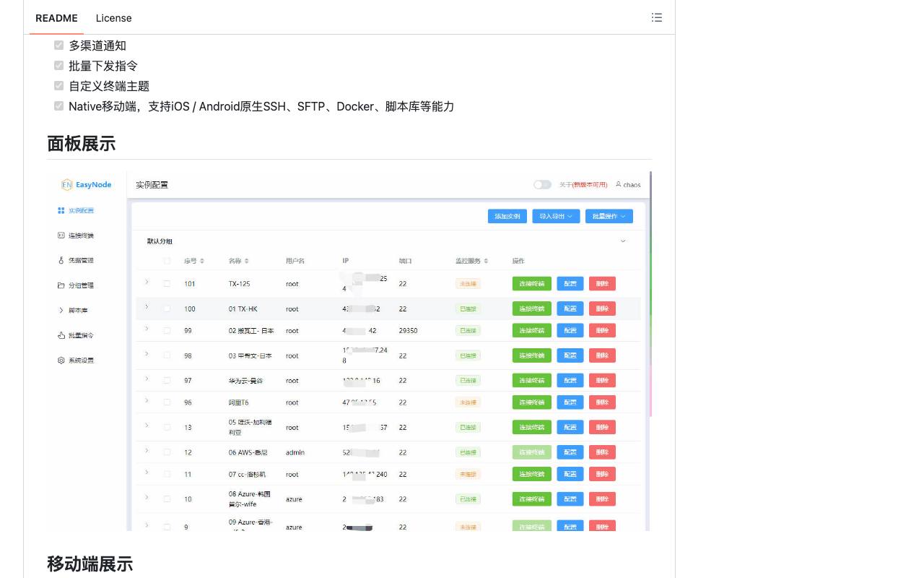
Task: Tick the select-all checkbox in table header
Action: click(167, 261)
